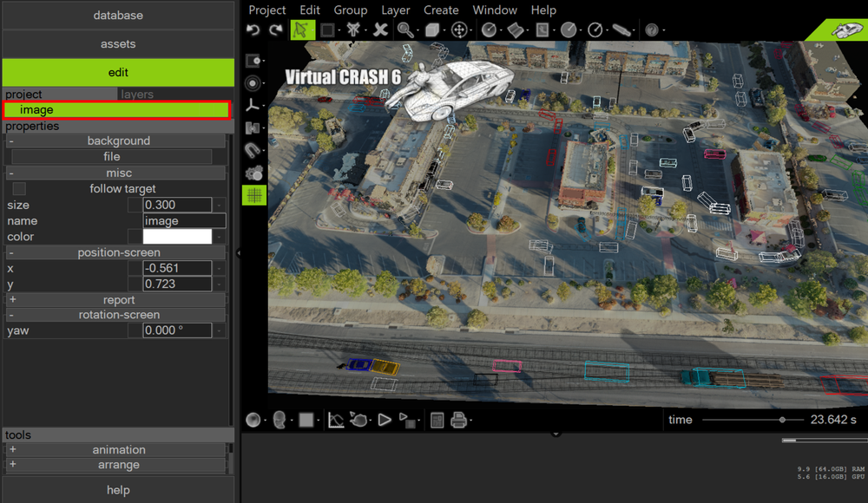Click the teapot render icon

tap(358, 420)
